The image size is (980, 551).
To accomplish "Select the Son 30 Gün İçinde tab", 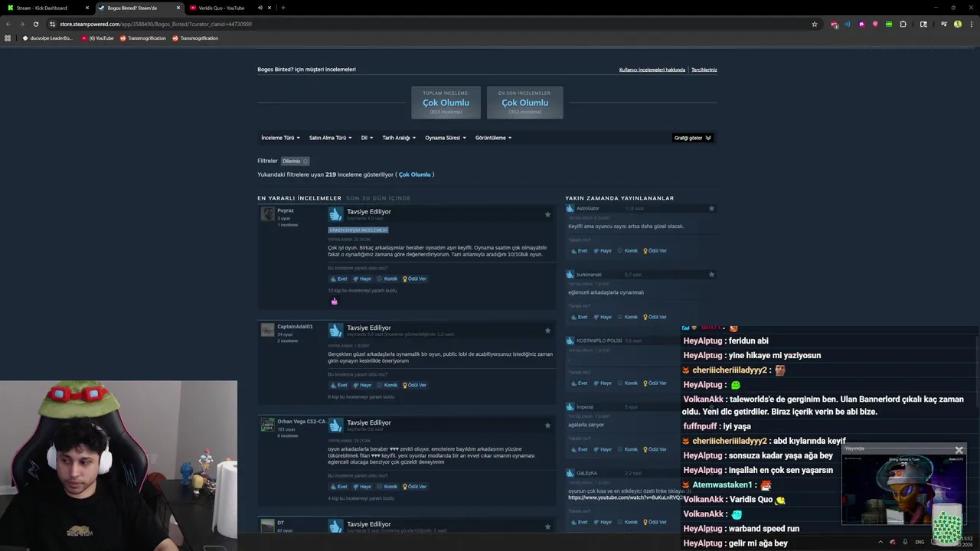I will pyautogui.click(x=378, y=198).
